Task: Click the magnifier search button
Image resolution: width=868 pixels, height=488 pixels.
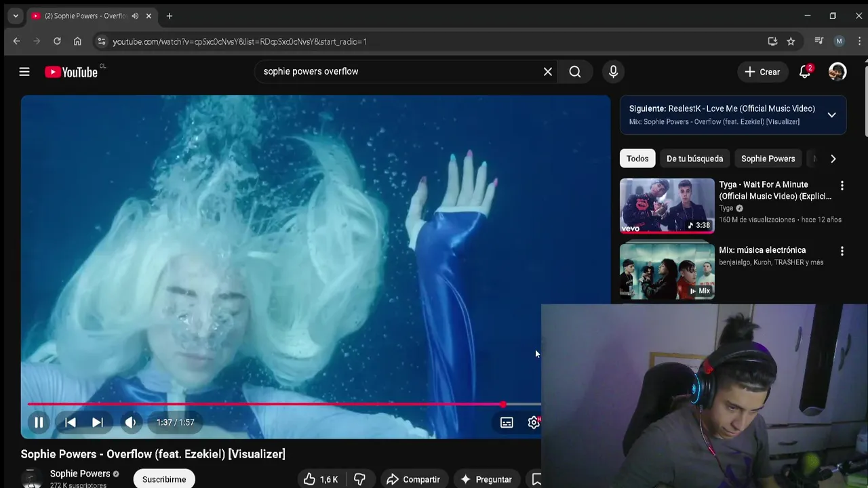Action: pos(575,72)
